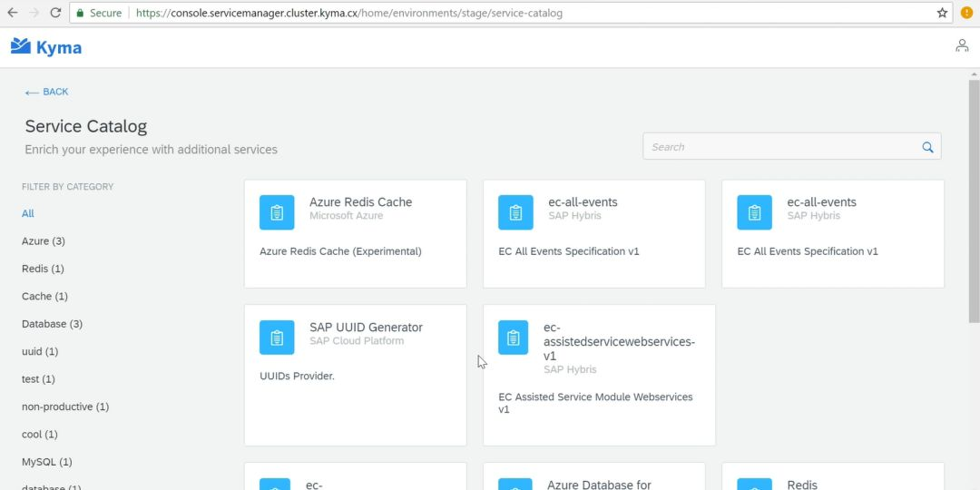
Task: Click the Microsoft Azure provider label
Action: (347, 216)
